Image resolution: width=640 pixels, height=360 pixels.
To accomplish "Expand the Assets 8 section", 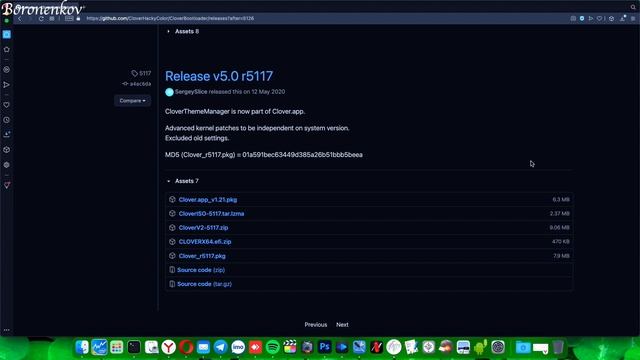I will (183, 31).
